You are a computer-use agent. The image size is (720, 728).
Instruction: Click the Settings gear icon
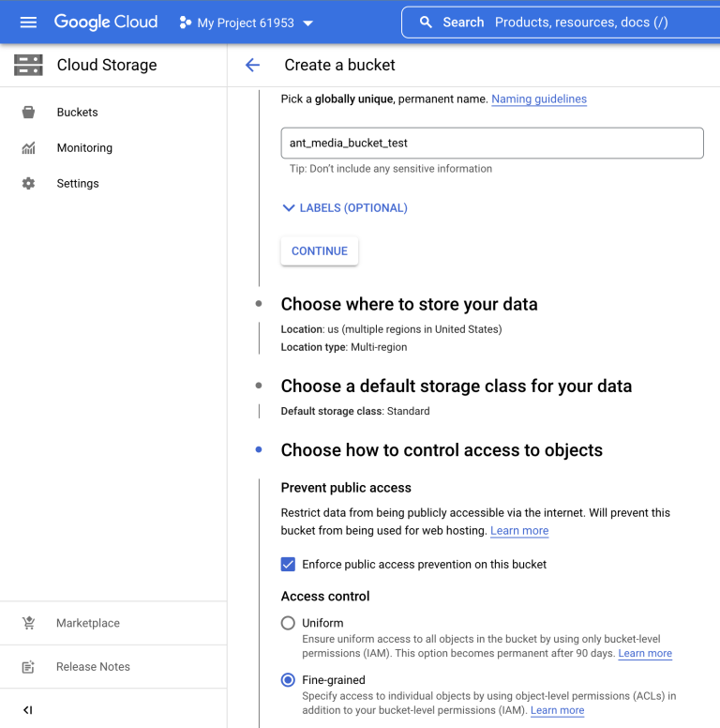coord(28,183)
